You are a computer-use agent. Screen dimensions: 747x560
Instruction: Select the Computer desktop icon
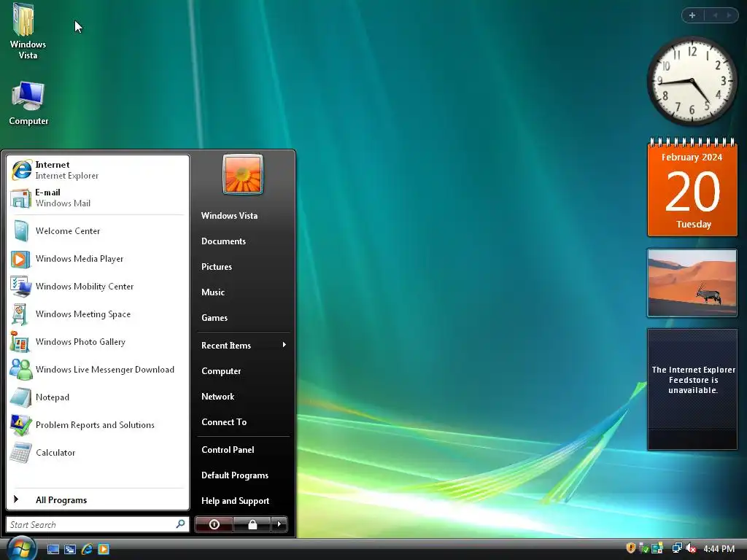click(x=28, y=104)
